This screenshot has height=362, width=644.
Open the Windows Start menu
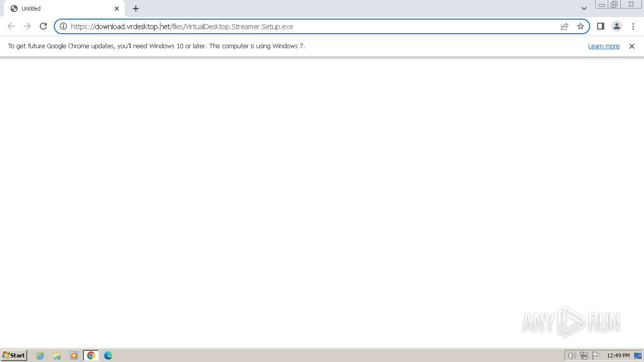14,355
